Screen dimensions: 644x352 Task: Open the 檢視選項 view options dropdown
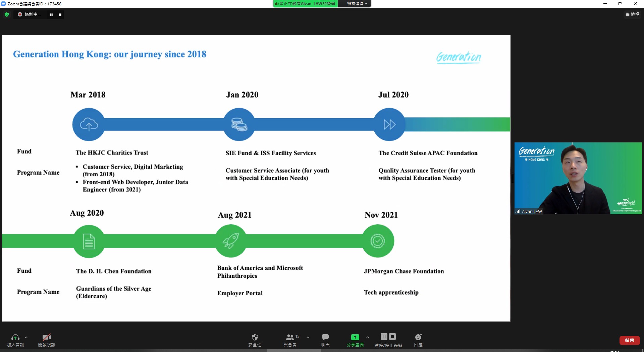[357, 4]
